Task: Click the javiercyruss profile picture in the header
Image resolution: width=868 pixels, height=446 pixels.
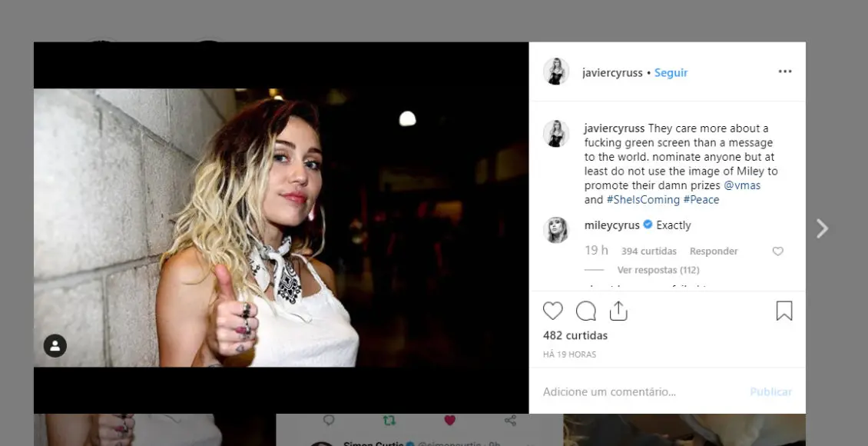Action: coord(555,72)
